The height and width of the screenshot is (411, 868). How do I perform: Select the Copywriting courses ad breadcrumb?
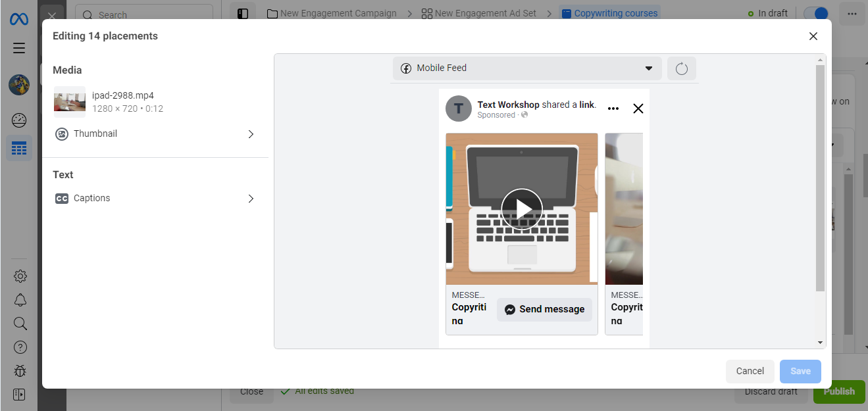pos(610,13)
